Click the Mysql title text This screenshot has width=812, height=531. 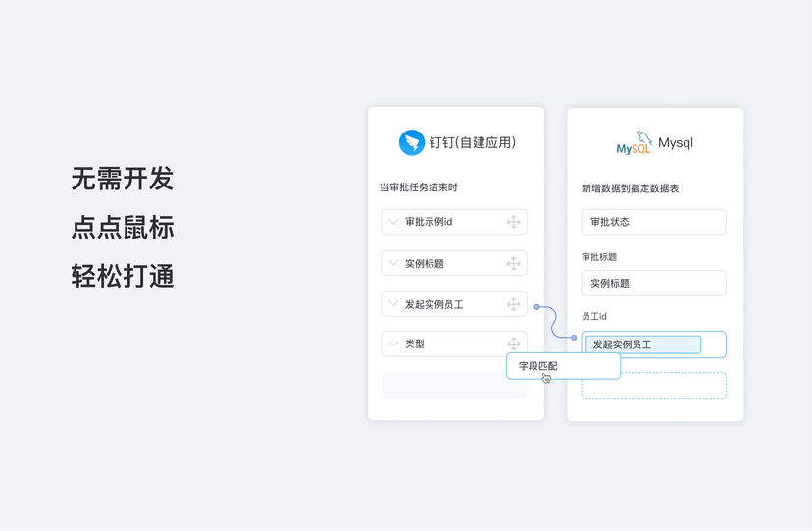tap(676, 143)
